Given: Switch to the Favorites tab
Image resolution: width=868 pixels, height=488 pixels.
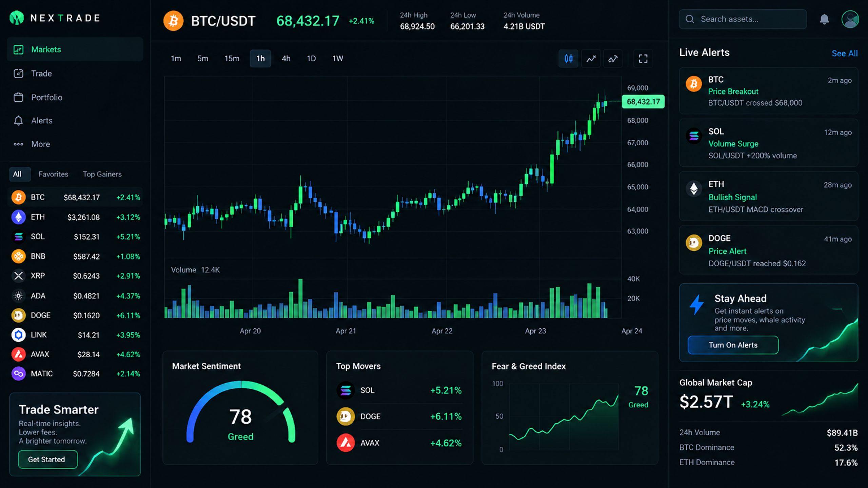Looking at the screenshot, I should point(53,174).
